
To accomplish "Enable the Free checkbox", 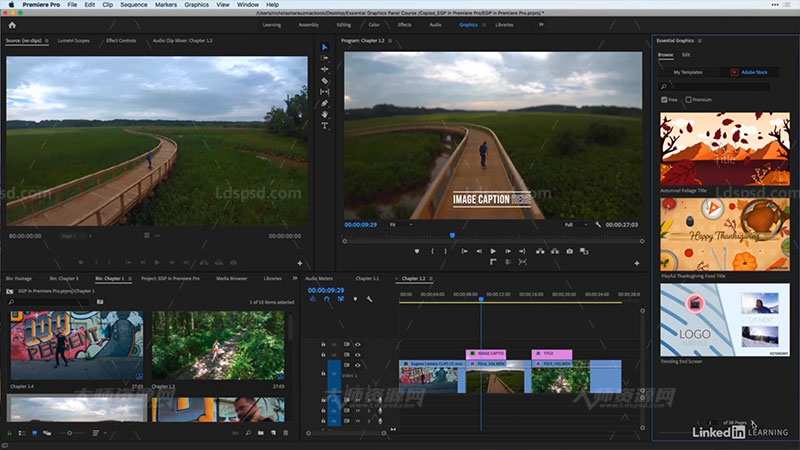I will [x=664, y=99].
